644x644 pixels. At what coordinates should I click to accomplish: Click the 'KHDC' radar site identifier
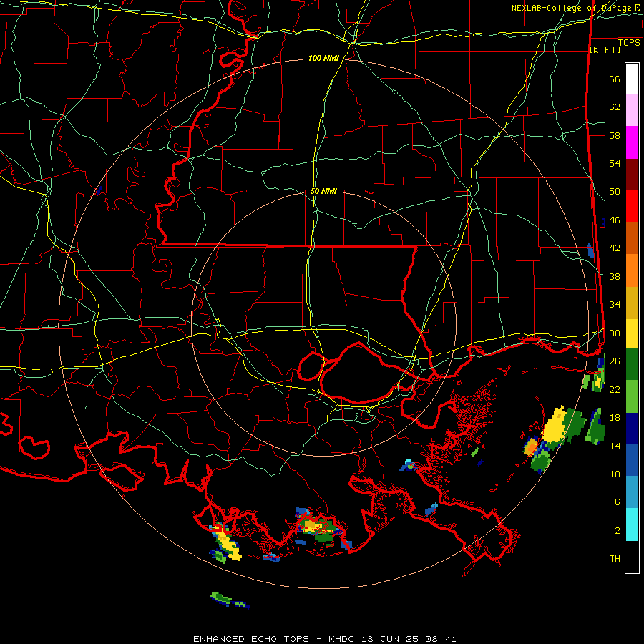tap(343, 639)
